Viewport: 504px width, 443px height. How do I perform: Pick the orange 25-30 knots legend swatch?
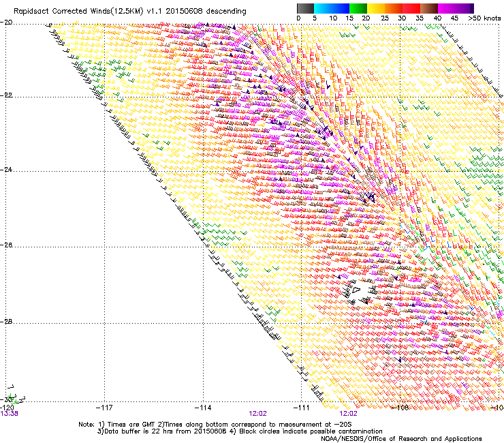[x=394, y=8]
